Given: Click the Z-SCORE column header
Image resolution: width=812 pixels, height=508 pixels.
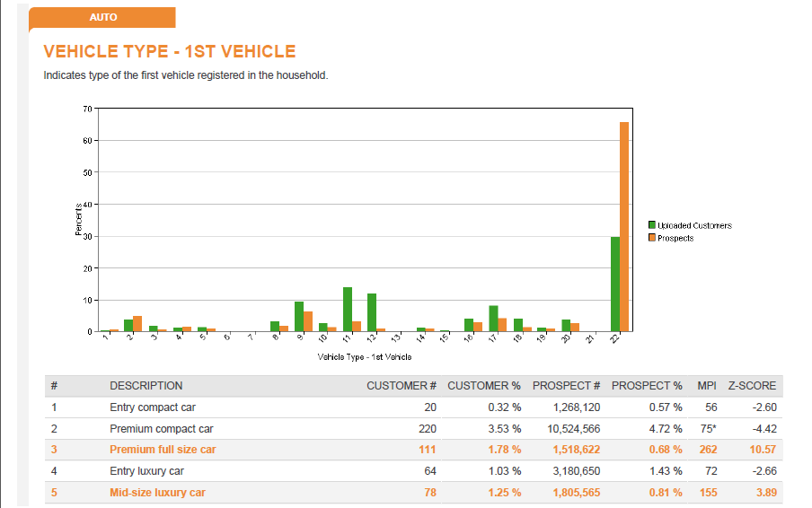Looking at the screenshot, I should pyautogui.click(x=752, y=386).
